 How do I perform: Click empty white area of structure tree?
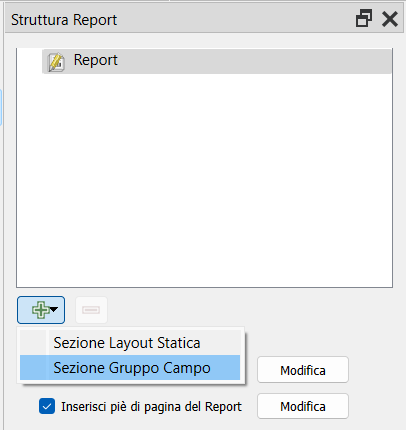(204, 180)
